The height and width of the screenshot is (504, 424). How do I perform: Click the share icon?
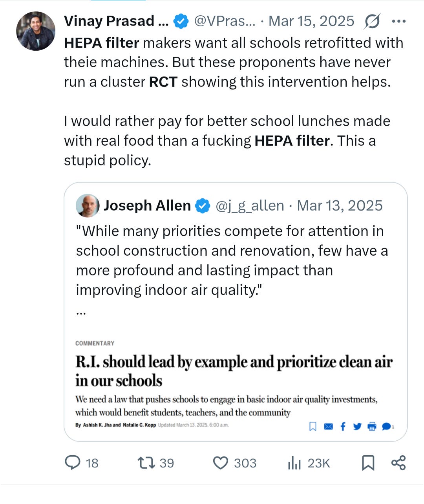(x=398, y=463)
